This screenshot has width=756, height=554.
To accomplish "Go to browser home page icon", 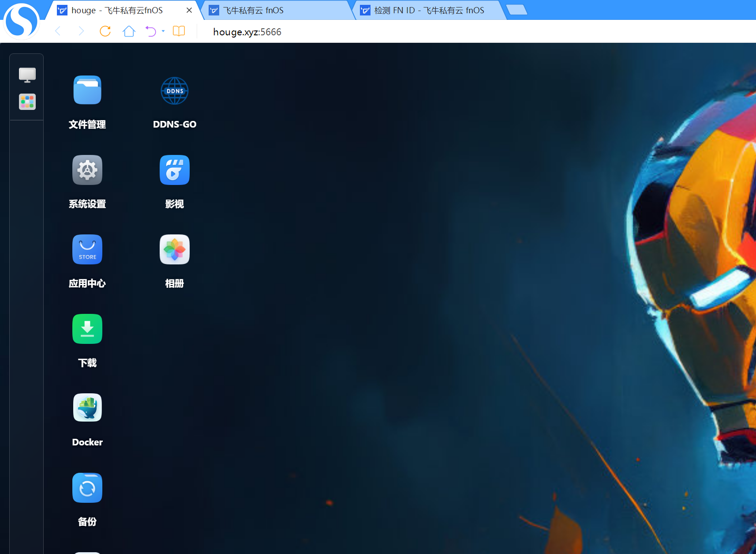I will (129, 31).
